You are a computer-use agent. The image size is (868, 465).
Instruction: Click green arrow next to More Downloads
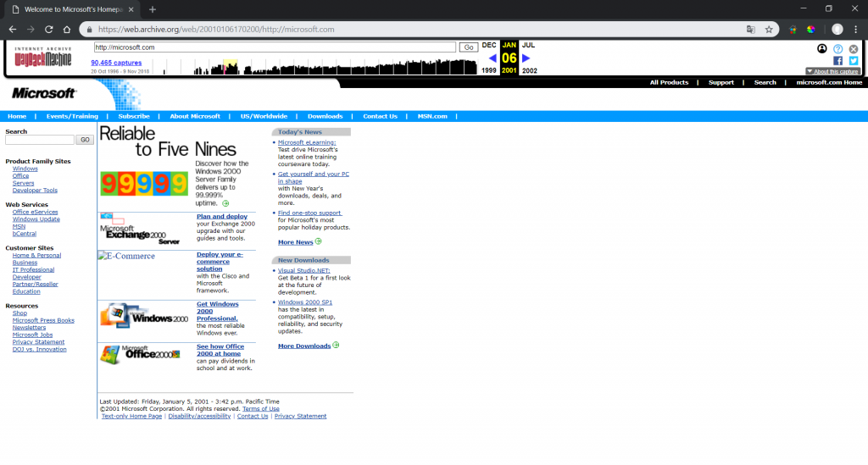336,346
